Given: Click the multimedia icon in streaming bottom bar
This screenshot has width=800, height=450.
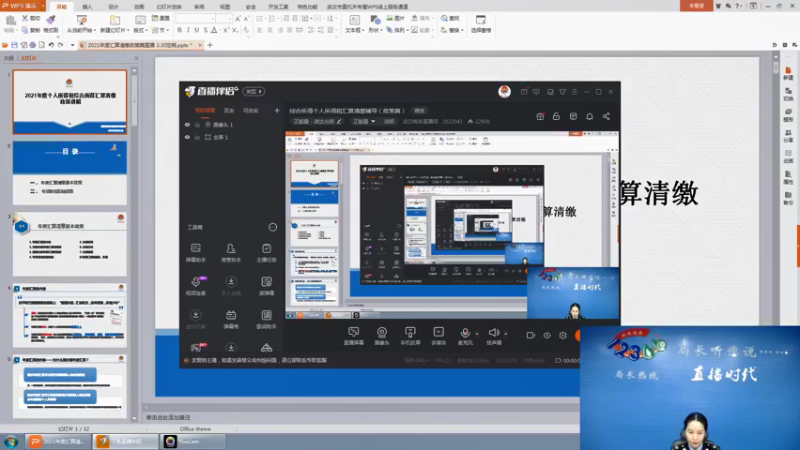Looking at the screenshot, I should pyautogui.click(x=438, y=332).
